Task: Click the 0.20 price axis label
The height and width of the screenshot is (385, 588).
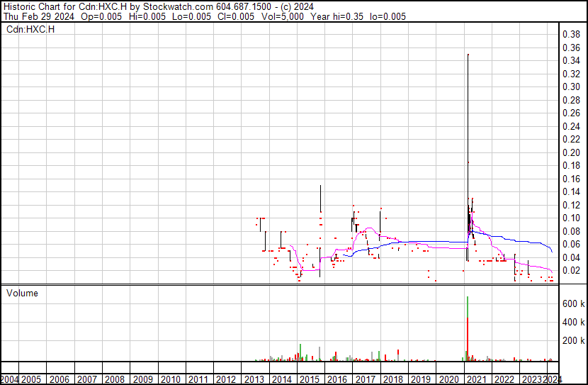Action: tap(571, 152)
